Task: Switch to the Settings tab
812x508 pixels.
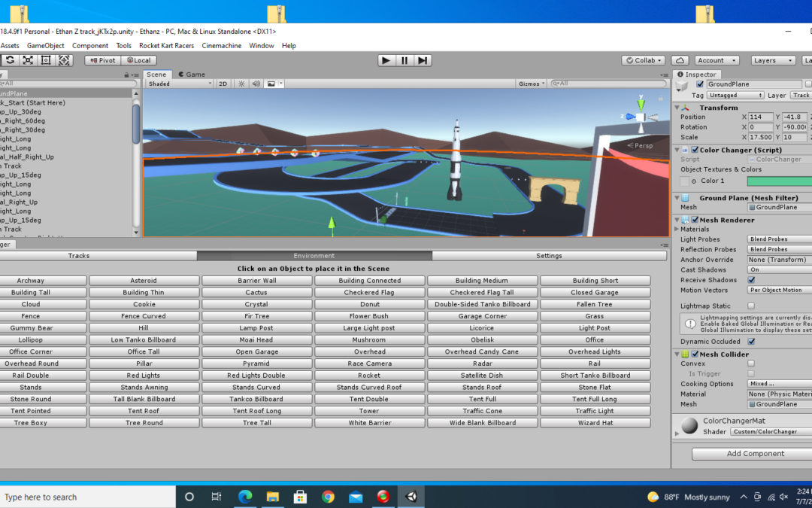Action: 549,256
